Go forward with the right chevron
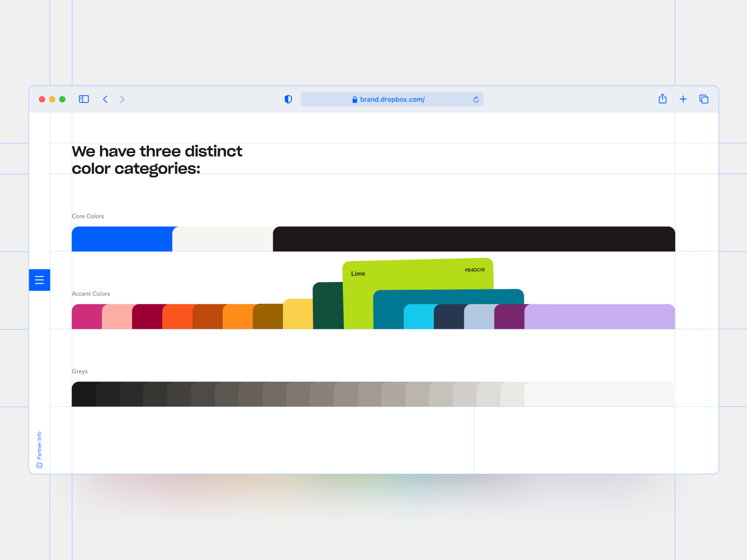747x560 pixels. 122,99
